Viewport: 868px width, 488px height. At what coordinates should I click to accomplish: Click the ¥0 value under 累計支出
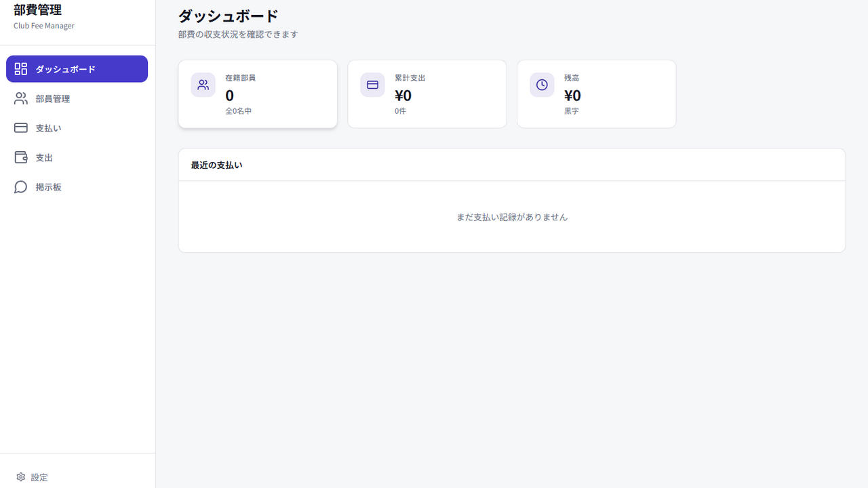coord(403,96)
